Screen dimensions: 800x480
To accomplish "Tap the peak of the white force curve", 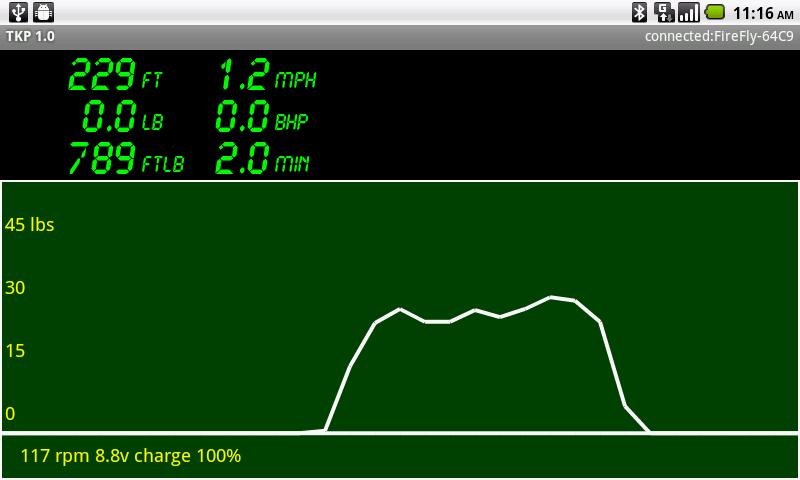I will (551, 297).
